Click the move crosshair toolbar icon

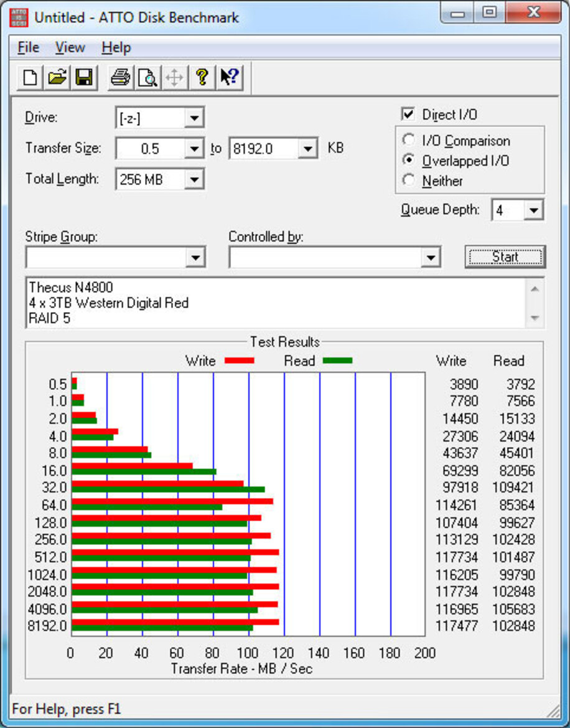tap(174, 77)
